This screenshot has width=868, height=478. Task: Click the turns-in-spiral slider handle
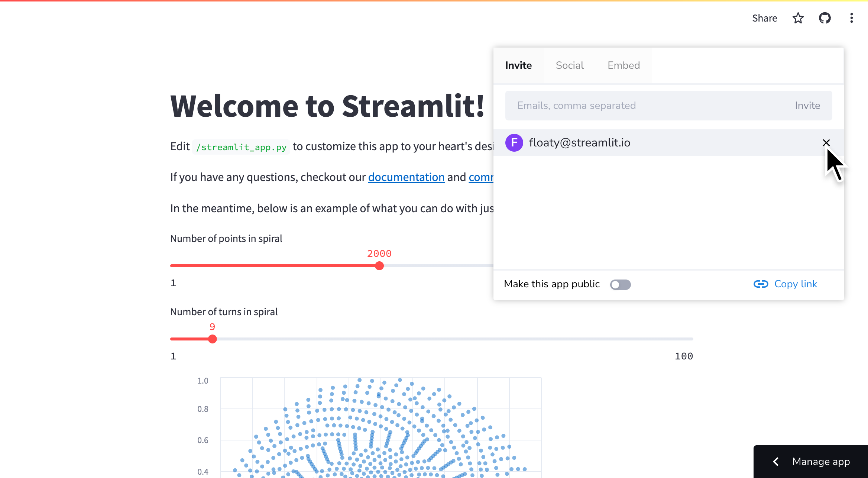[x=213, y=339]
